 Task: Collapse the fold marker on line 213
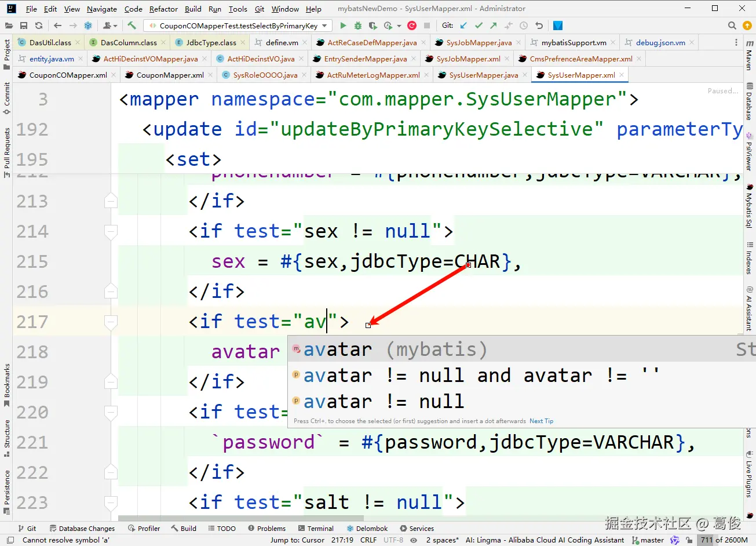coord(111,201)
